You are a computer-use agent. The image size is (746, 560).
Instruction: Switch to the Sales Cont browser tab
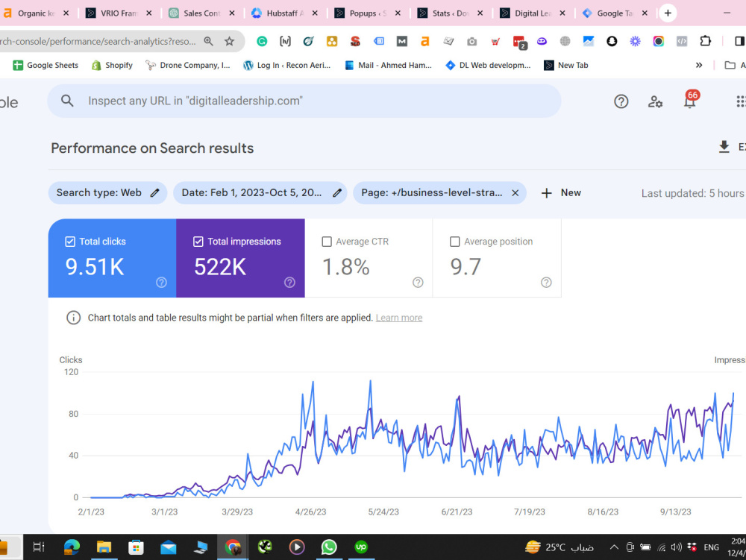point(201,13)
